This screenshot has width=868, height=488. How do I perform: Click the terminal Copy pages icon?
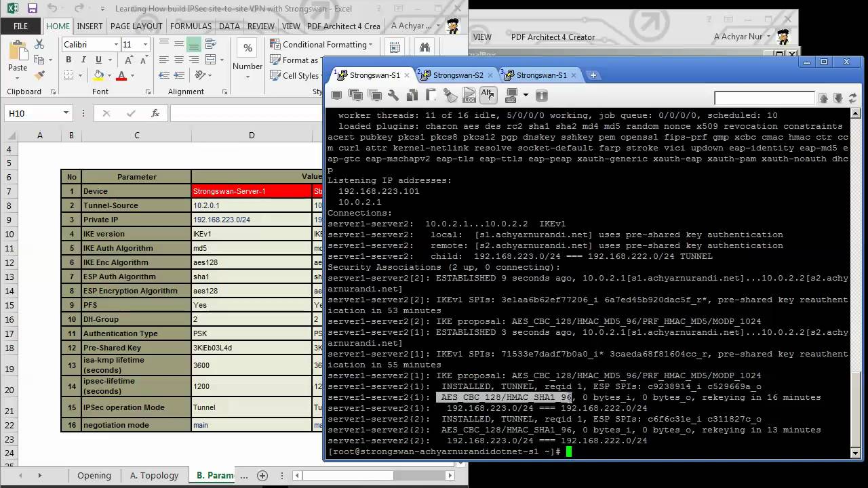412,96
